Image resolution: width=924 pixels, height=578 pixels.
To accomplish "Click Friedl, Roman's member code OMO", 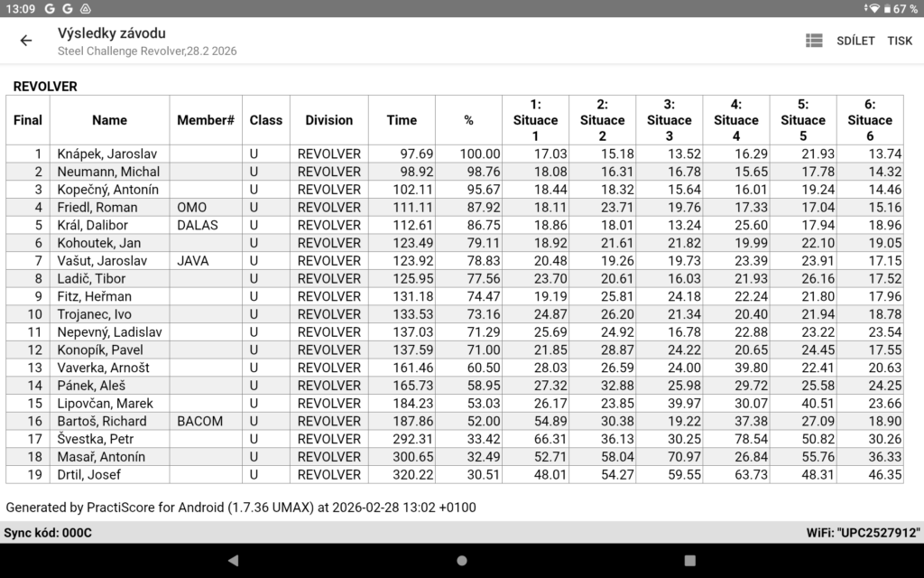I will point(191,208).
